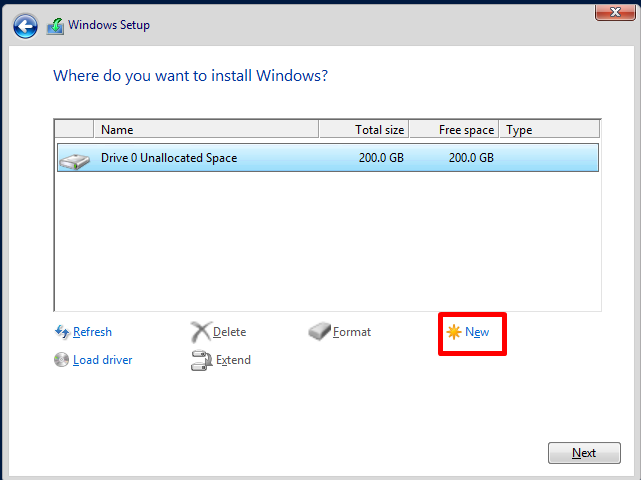Click the hard drive icon beside Drive 0
This screenshot has height=480, width=641.
coord(74,158)
